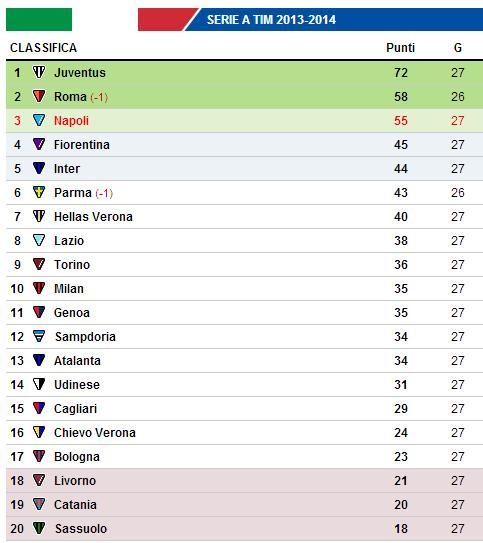The width and height of the screenshot is (483, 543).
Task: Click the Udinese black-white shield icon
Action: [39, 384]
